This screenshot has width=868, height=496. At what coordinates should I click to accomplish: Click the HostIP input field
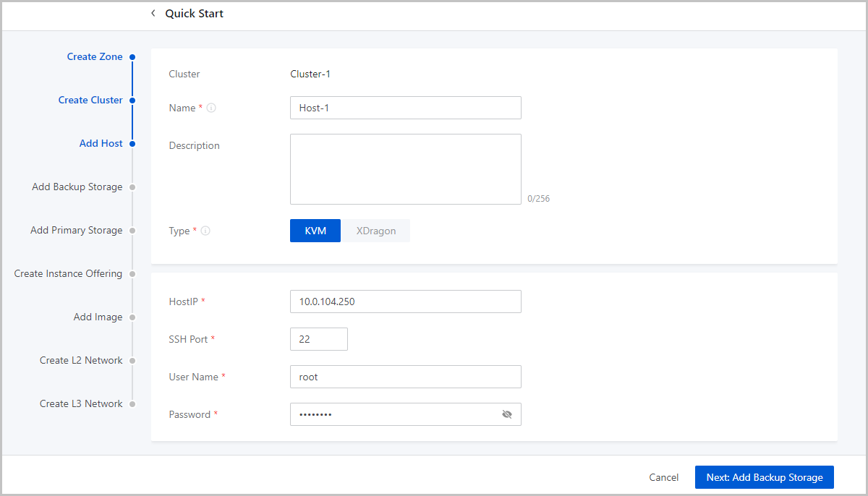pos(405,302)
